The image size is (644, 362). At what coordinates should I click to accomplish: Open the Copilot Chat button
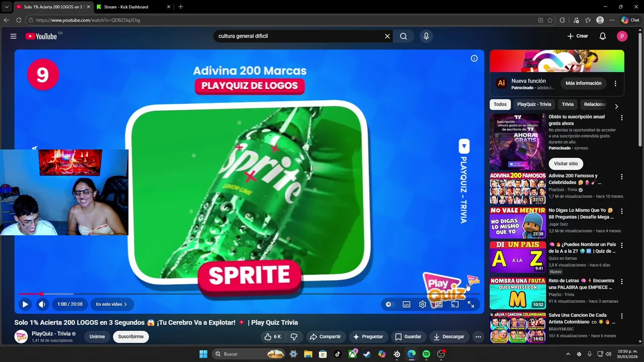(x=630, y=20)
